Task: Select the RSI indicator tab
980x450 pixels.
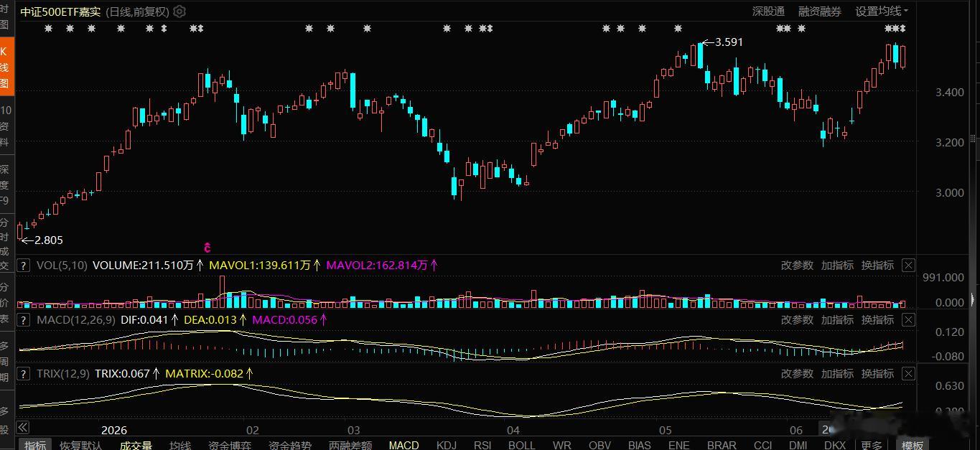Action: pyautogui.click(x=482, y=445)
